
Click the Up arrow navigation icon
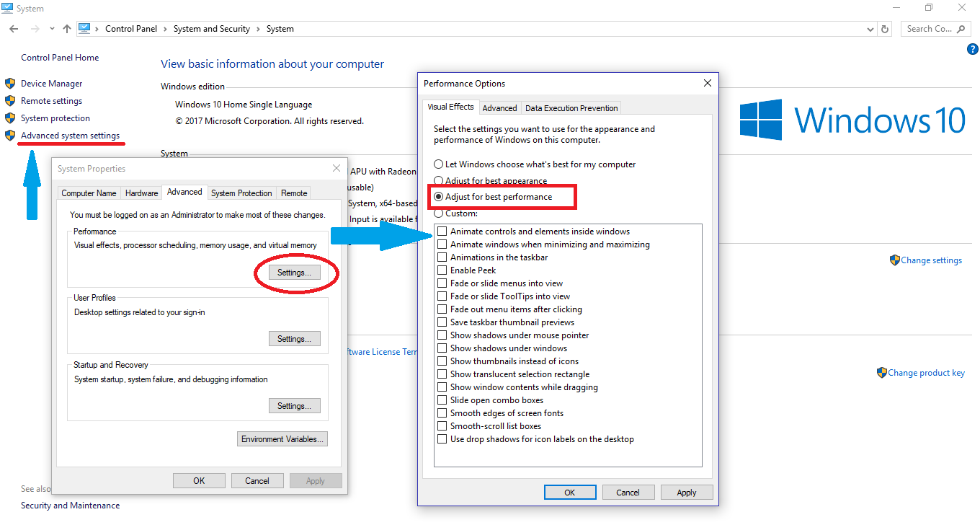67,29
